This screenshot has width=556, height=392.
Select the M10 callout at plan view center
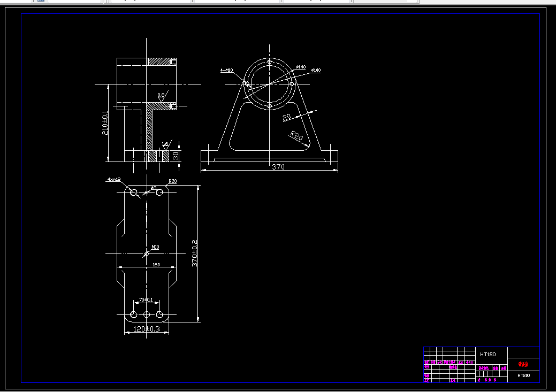pyautogui.click(x=155, y=247)
